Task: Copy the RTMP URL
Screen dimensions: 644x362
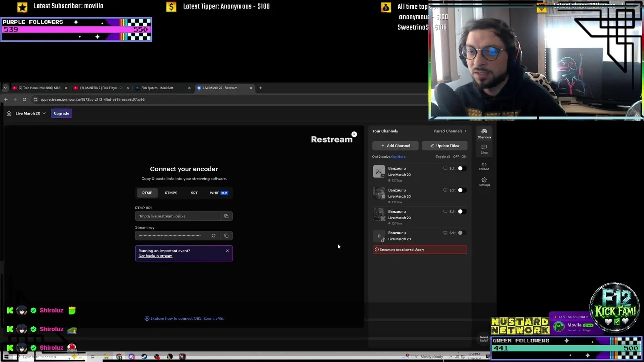Action: [226, 216]
